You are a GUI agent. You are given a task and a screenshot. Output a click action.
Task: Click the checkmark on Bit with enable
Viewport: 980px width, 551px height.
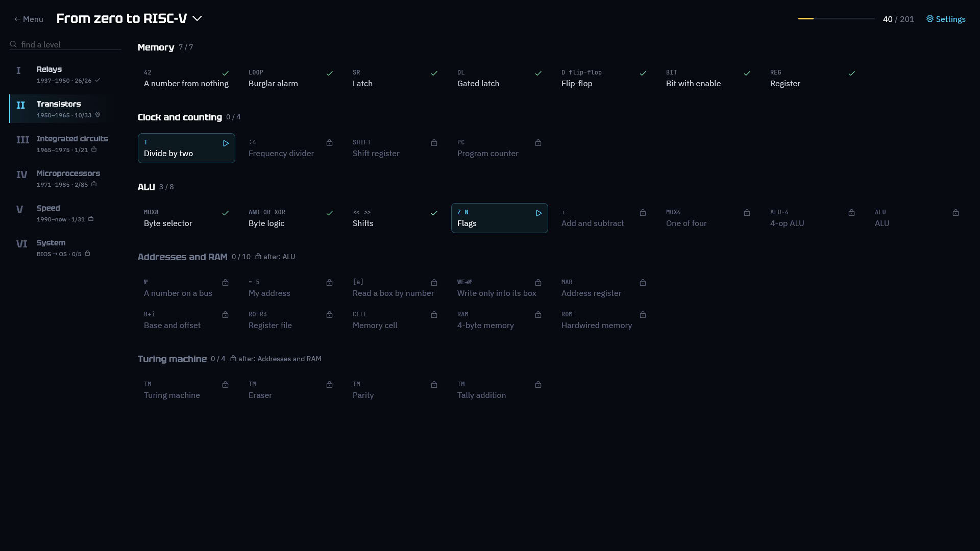click(x=747, y=73)
